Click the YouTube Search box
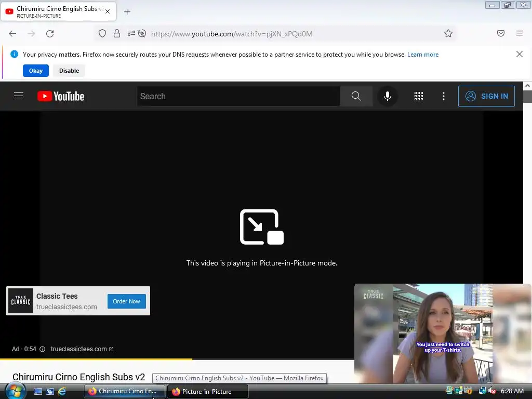This screenshot has height=399, width=532. click(238, 96)
